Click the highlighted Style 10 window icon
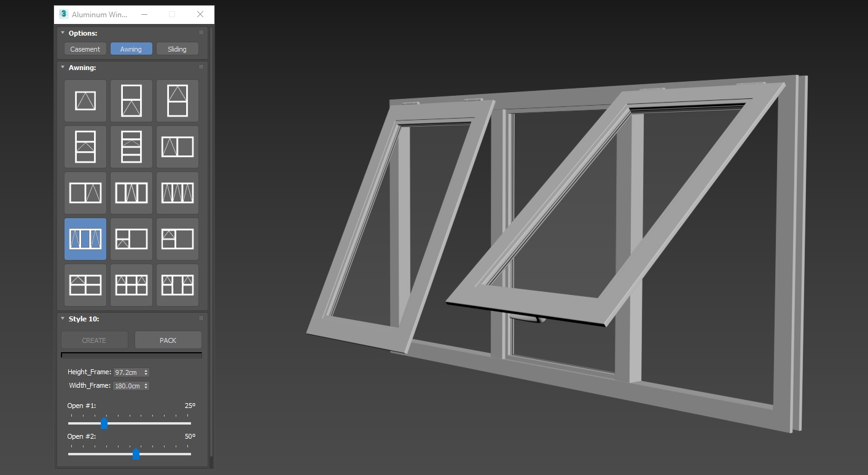This screenshot has width=868, height=475. 85,239
